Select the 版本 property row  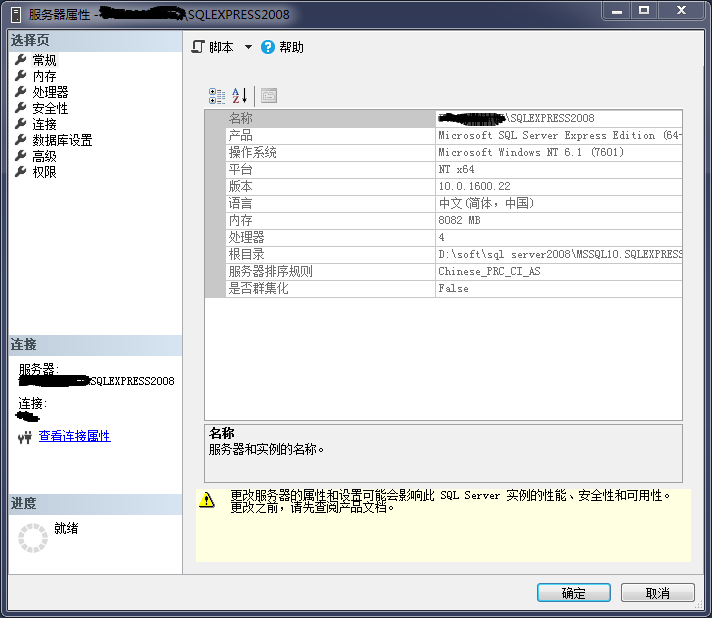444,187
